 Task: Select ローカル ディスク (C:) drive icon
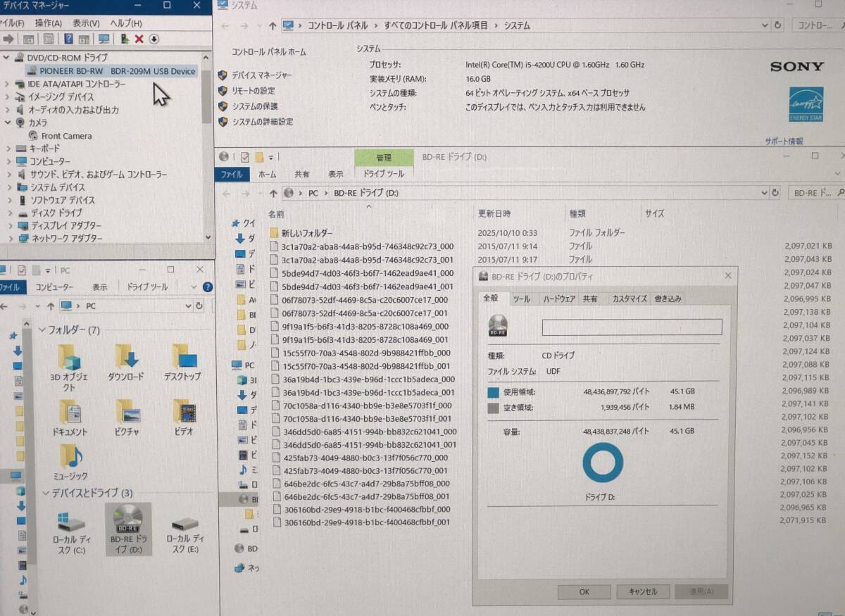[x=70, y=533]
